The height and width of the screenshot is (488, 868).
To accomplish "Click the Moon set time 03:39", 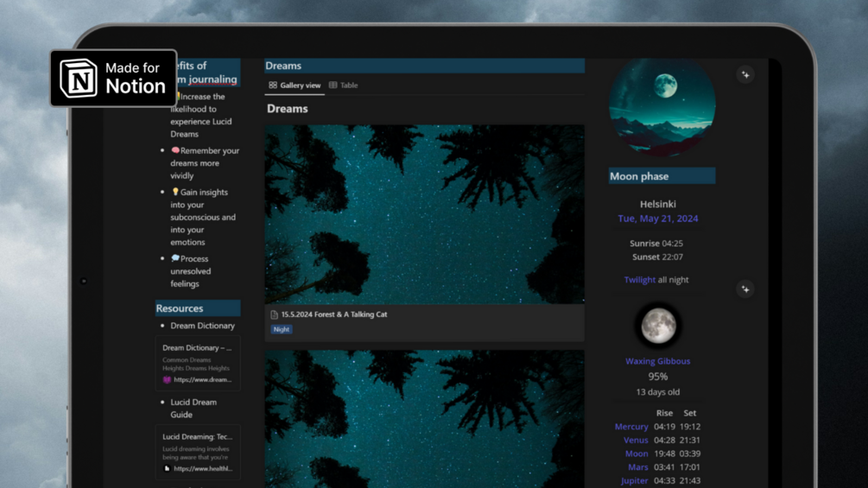I will [690, 453].
